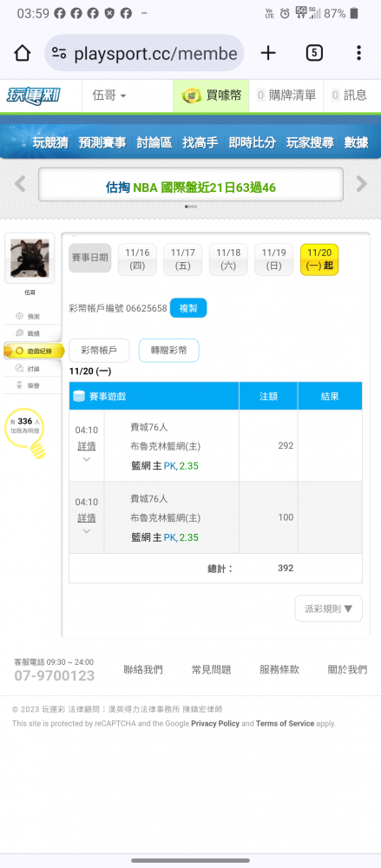Select the 11/16 (四) date tab
This screenshot has width=381, height=868.
tap(137, 260)
